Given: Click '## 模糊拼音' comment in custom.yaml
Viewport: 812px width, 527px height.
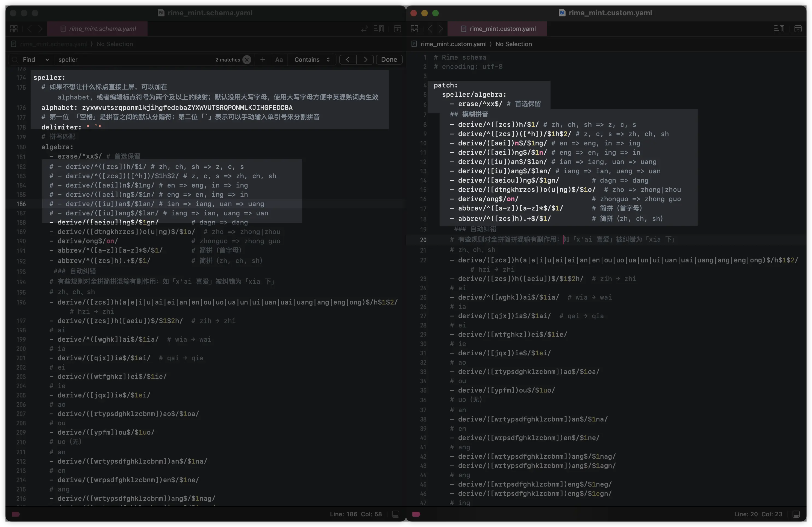Looking at the screenshot, I should (x=469, y=114).
